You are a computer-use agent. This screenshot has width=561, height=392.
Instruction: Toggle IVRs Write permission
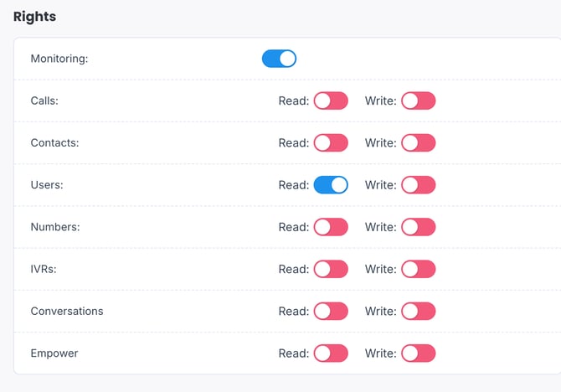[x=419, y=269]
